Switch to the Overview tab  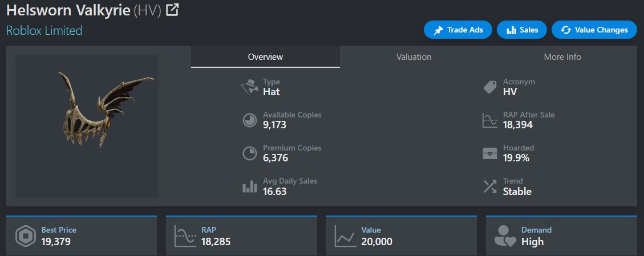click(x=265, y=56)
